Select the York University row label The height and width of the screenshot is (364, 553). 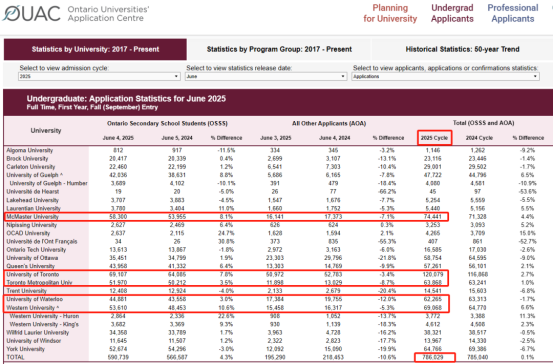click(25, 349)
